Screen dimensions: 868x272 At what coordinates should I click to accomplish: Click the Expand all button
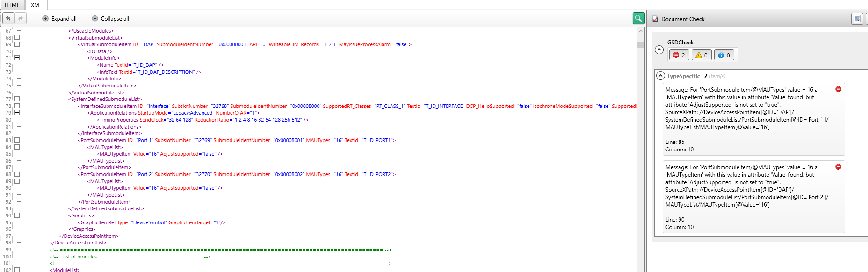(x=59, y=19)
